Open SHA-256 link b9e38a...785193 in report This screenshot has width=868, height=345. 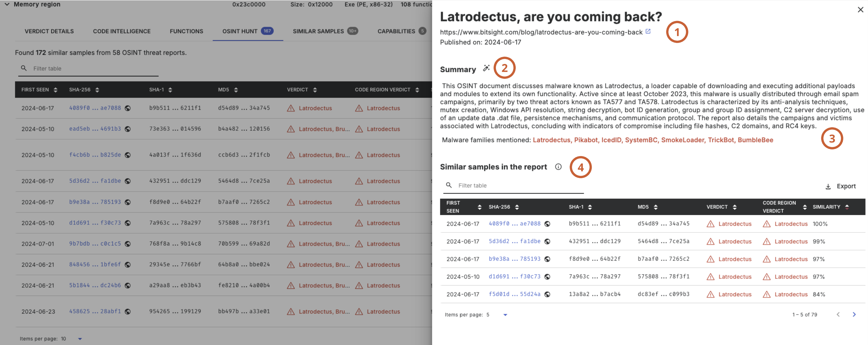pyautogui.click(x=514, y=259)
